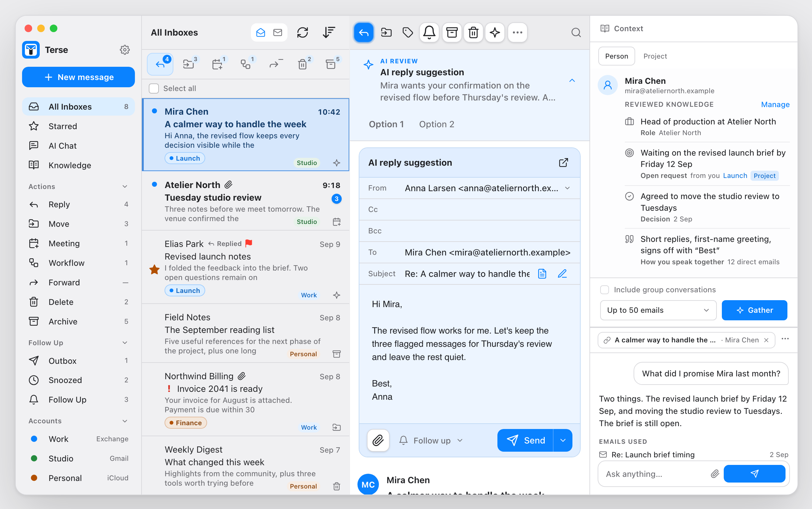Screen dimensions: 812x509
Task: Click the move-to-folder icon in the message toolbar
Action: 386,33
